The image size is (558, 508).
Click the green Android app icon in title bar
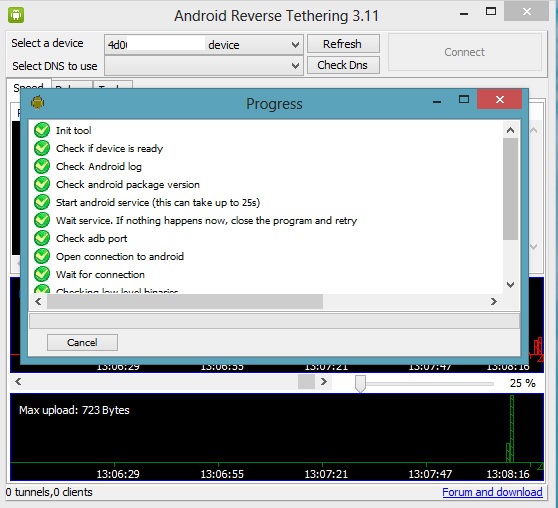click(x=16, y=15)
